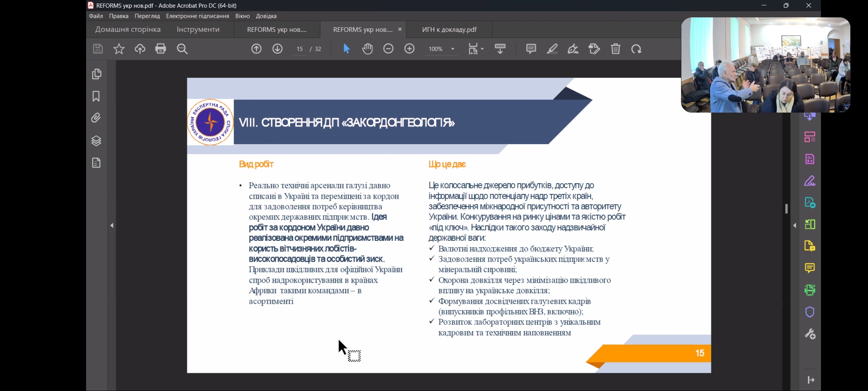The width and height of the screenshot is (868, 391).
Task: Open the bookmarks panel
Action: (96, 96)
